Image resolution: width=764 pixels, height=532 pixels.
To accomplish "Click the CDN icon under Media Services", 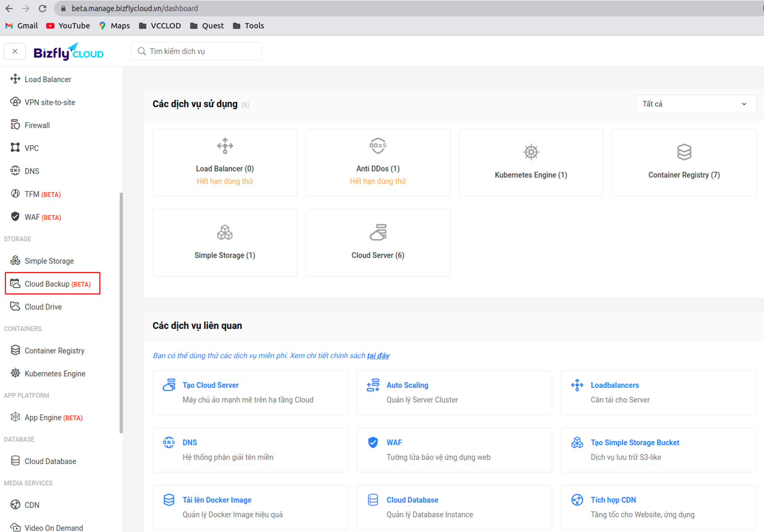I will point(15,505).
